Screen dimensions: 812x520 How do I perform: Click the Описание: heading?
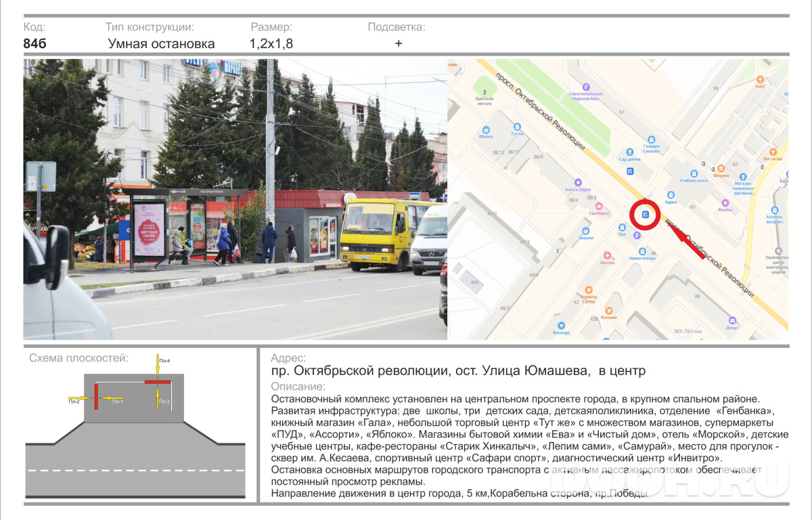click(298, 387)
